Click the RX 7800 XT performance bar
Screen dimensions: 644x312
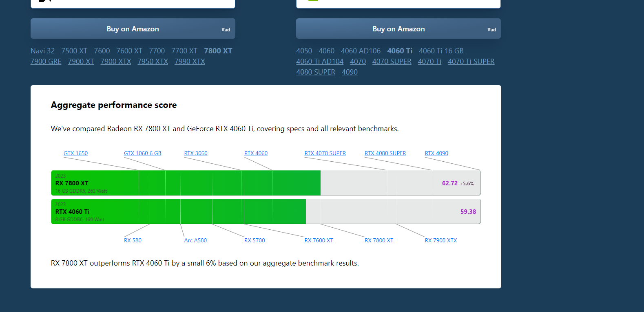266,183
